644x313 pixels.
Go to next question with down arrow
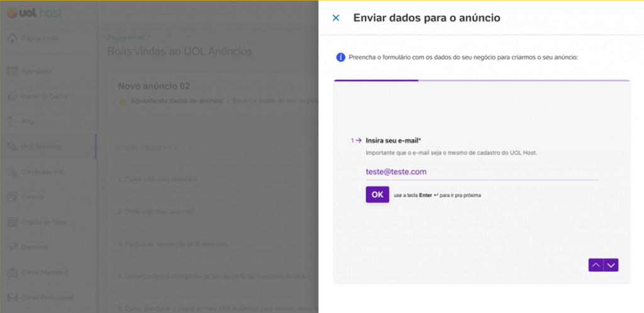click(611, 265)
